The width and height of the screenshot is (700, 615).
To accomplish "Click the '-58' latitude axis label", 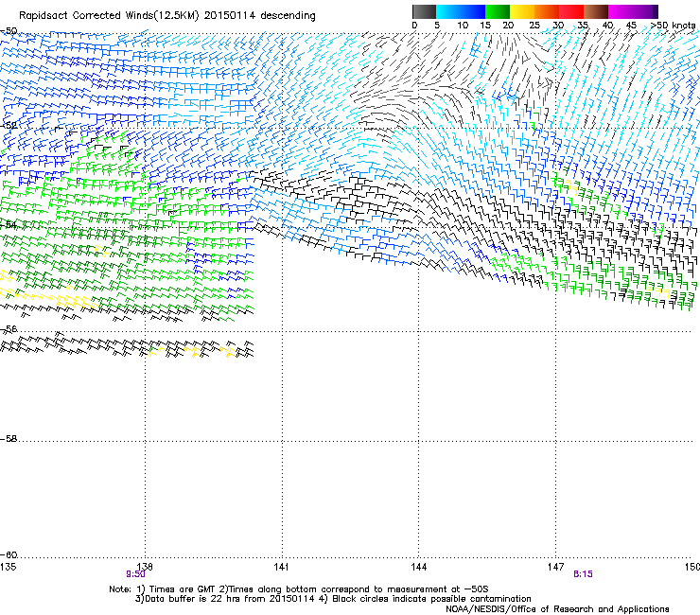I will pyautogui.click(x=9, y=439).
